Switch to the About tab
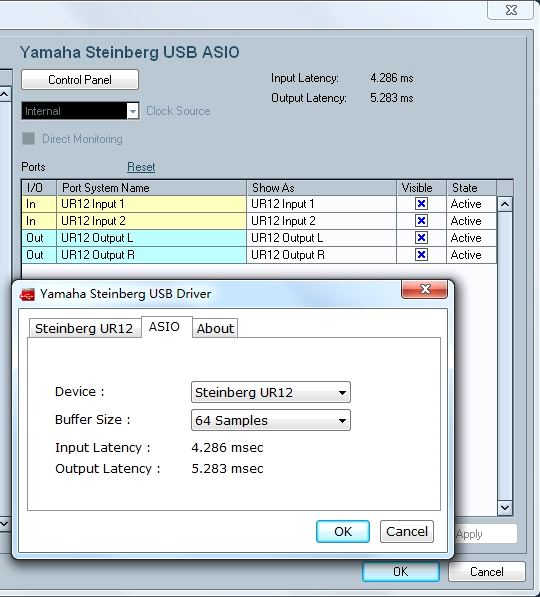The image size is (540, 597). point(215,328)
